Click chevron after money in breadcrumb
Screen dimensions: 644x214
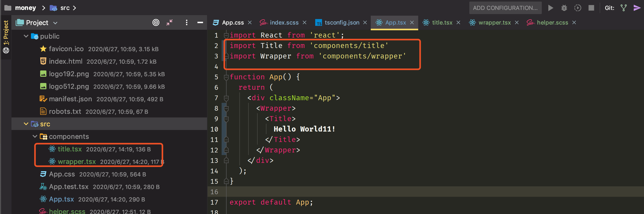pos(44,8)
